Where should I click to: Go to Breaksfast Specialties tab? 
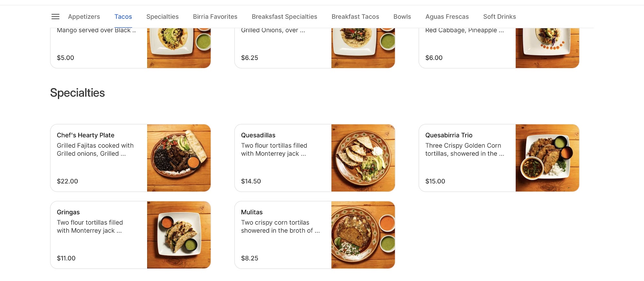284,17
